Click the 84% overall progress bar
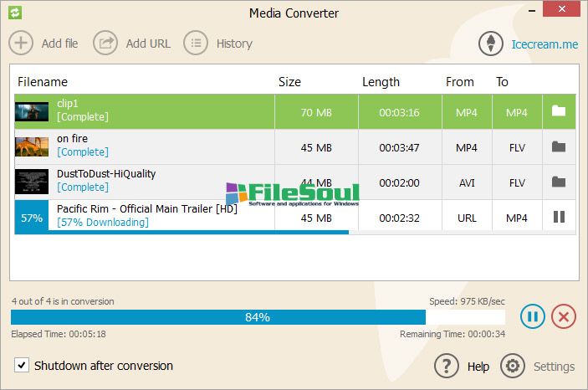Screen dimensions: 588x390 tap(258, 317)
